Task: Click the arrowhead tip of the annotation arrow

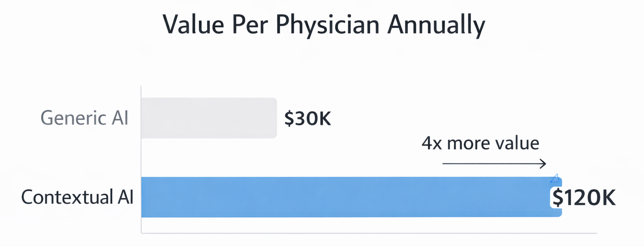Action: 545,164
